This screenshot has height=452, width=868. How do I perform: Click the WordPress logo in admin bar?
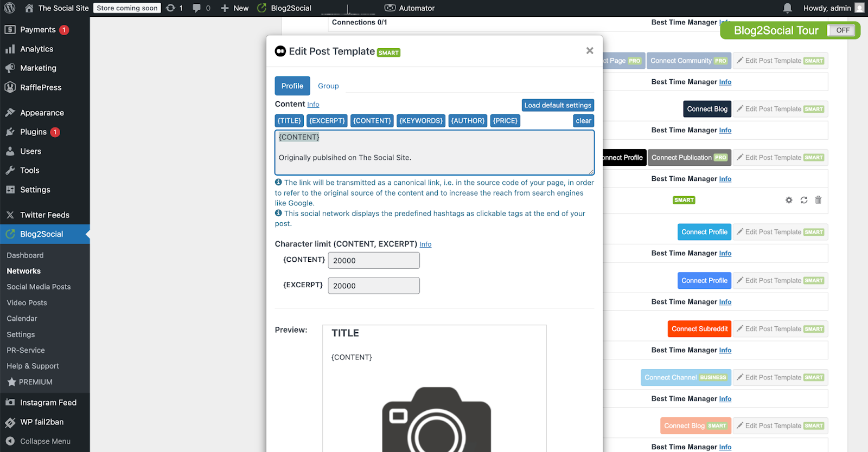click(9, 8)
